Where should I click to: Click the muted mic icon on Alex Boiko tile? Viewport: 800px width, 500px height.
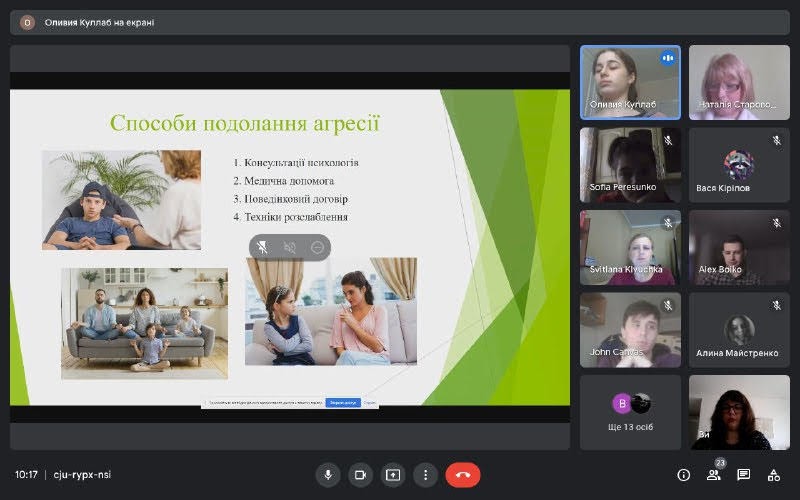pos(777,222)
